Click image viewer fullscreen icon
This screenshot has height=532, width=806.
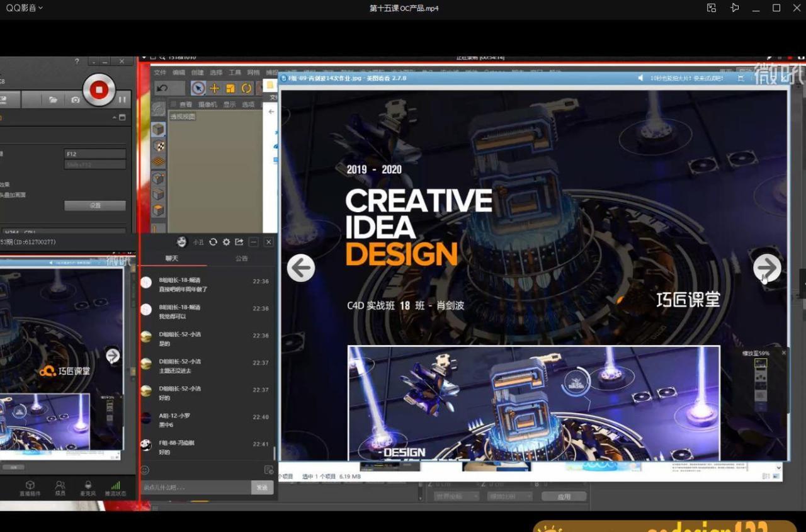pos(741,78)
